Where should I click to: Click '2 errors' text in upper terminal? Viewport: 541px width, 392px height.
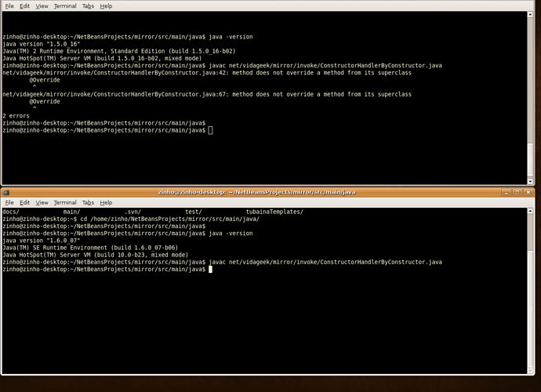click(16, 116)
